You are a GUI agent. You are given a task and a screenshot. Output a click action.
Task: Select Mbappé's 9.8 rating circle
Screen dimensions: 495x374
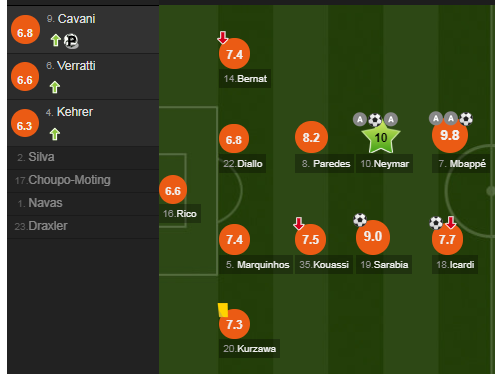pos(450,136)
